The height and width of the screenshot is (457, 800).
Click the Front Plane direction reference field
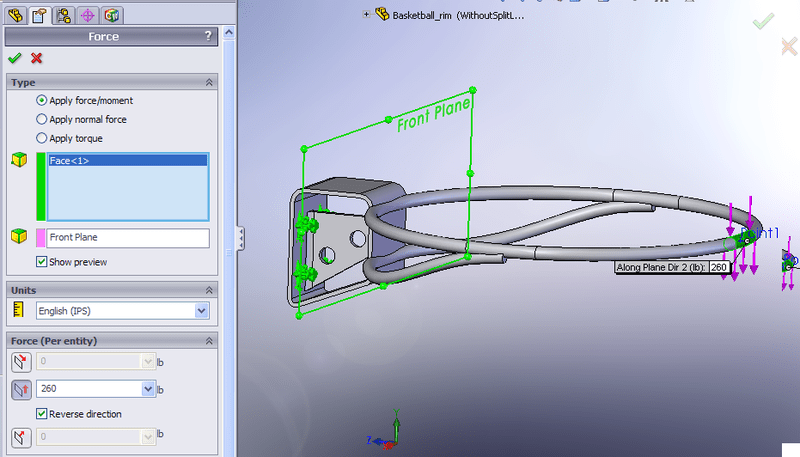click(122, 238)
